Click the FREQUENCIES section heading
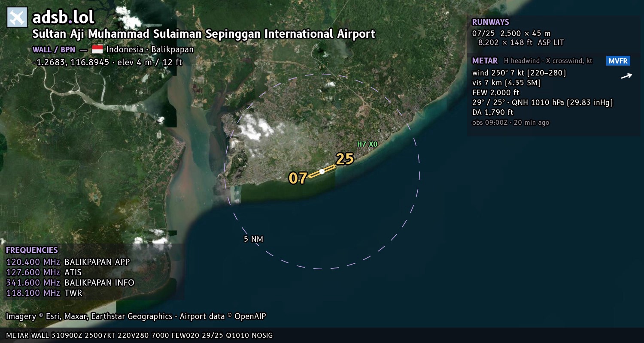Viewport: 644px width, 343px height. (32, 250)
